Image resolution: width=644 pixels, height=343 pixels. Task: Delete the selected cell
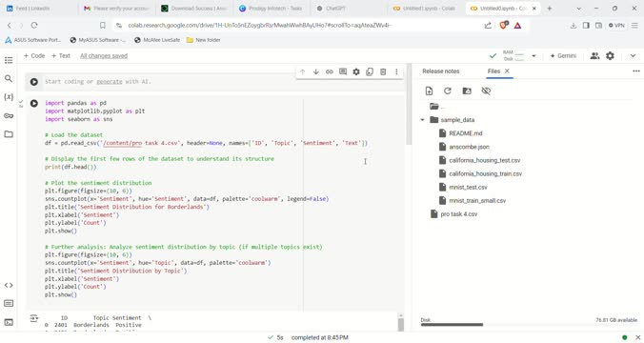[x=383, y=71]
